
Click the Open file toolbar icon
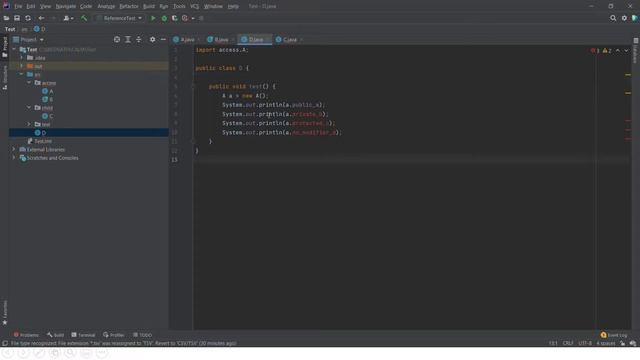click(7, 18)
